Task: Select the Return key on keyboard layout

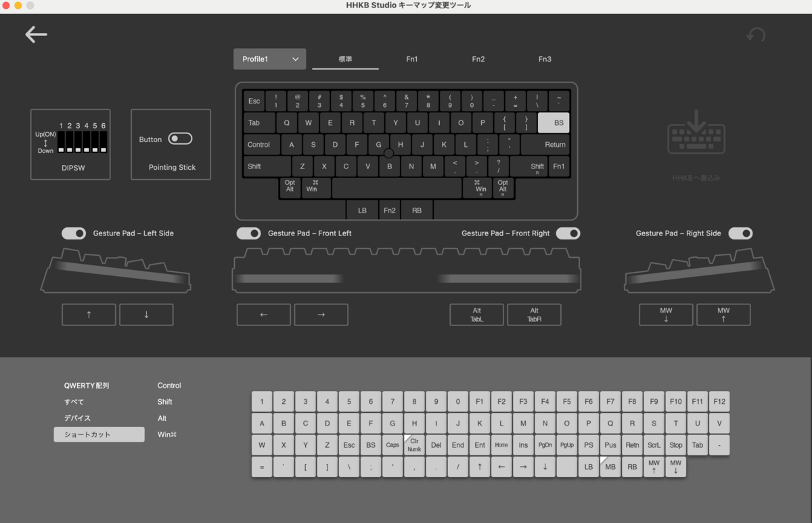Action: 545,144
